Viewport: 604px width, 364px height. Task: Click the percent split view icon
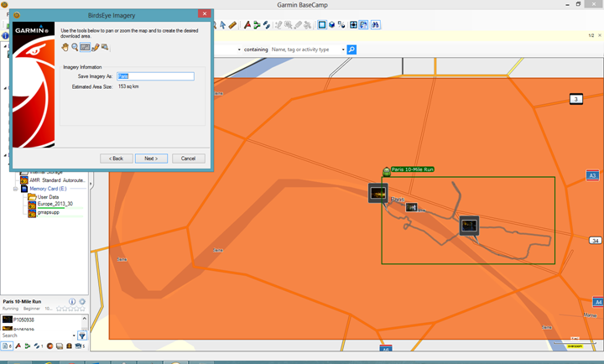tap(341, 25)
